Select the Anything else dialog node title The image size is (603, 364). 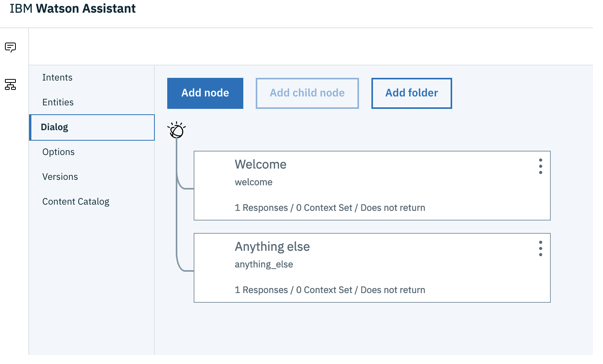272,247
